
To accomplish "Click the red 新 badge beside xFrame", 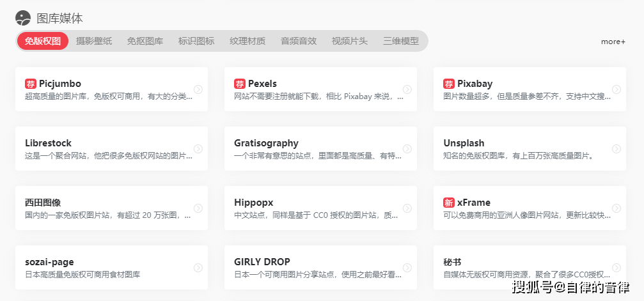I will tap(449, 203).
